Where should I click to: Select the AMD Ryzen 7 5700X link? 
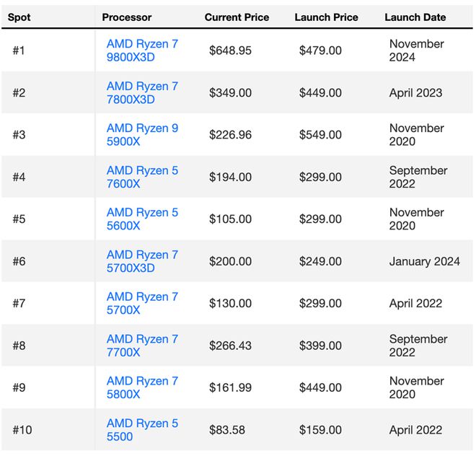[x=142, y=303]
